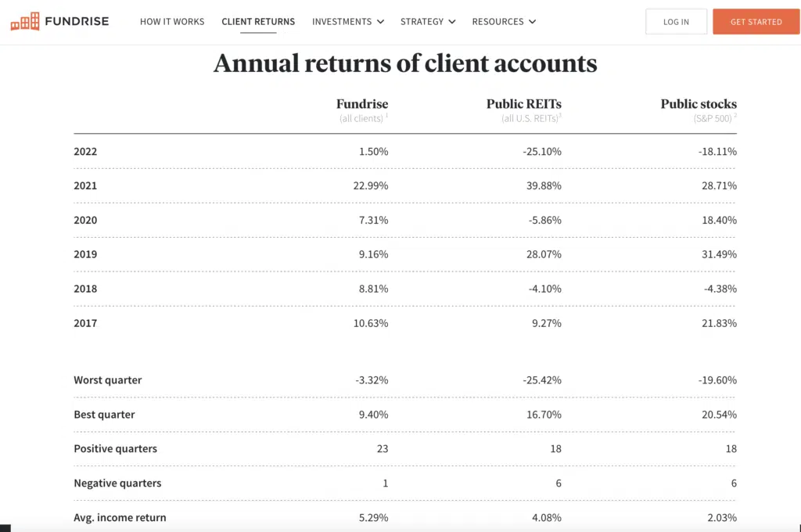Click the Worst quarter row label
This screenshot has height=532, width=801.
tap(108, 380)
